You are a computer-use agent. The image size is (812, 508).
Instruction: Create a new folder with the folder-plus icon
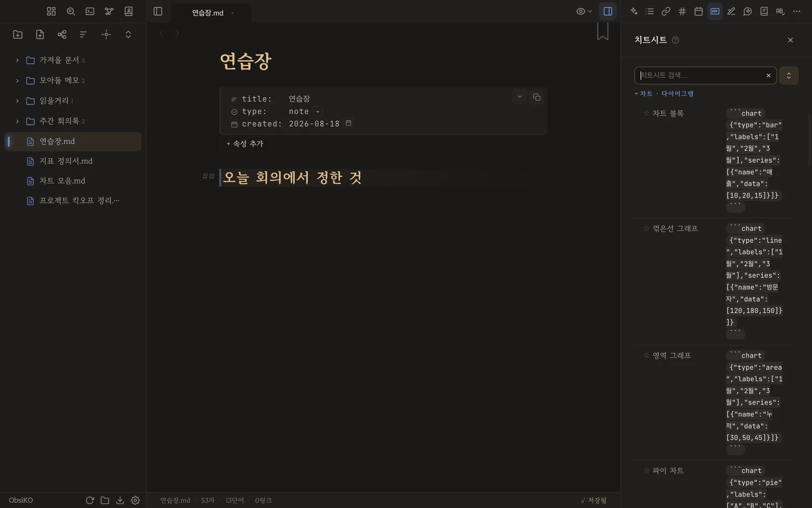pos(18,35)
